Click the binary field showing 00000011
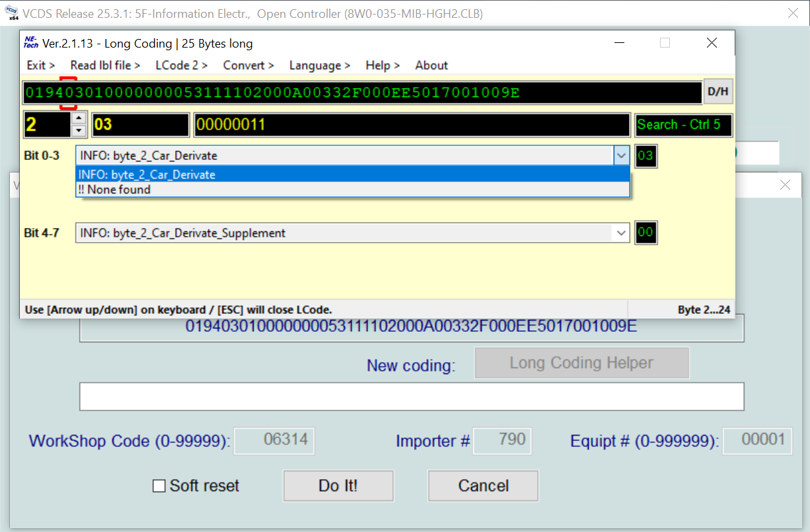 pos(412,125)
